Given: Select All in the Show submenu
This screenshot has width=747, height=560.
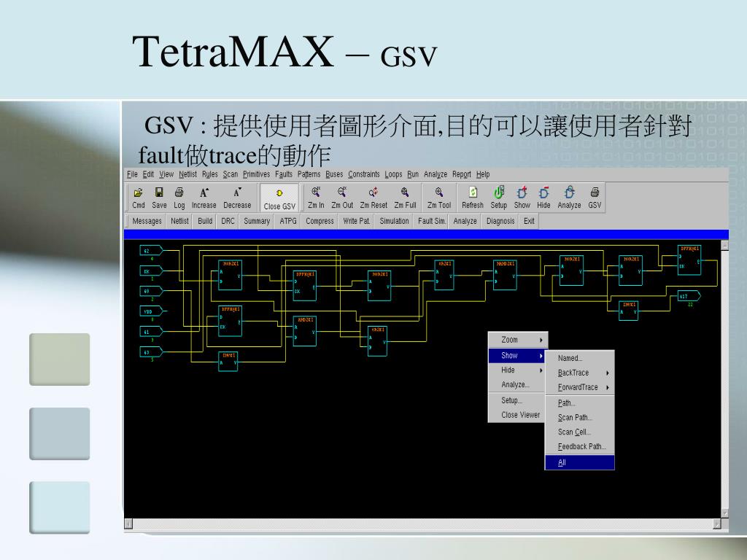Looking at the screenshot, I should point(579,462).
